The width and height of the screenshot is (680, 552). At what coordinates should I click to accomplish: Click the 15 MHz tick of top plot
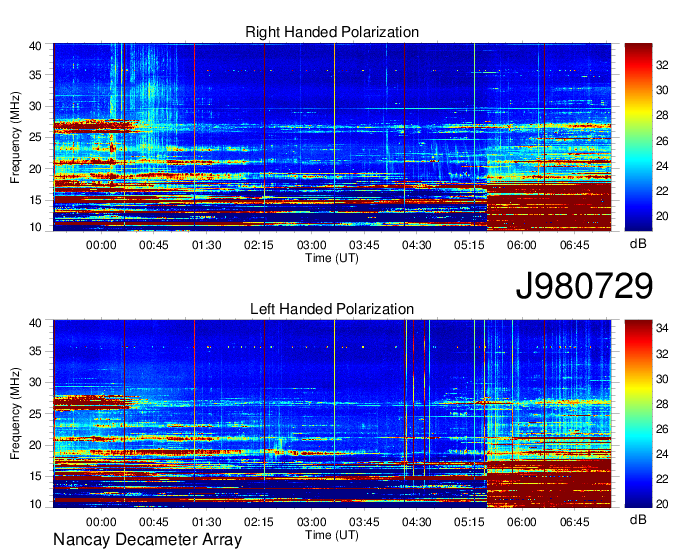(x=35, y=200)
